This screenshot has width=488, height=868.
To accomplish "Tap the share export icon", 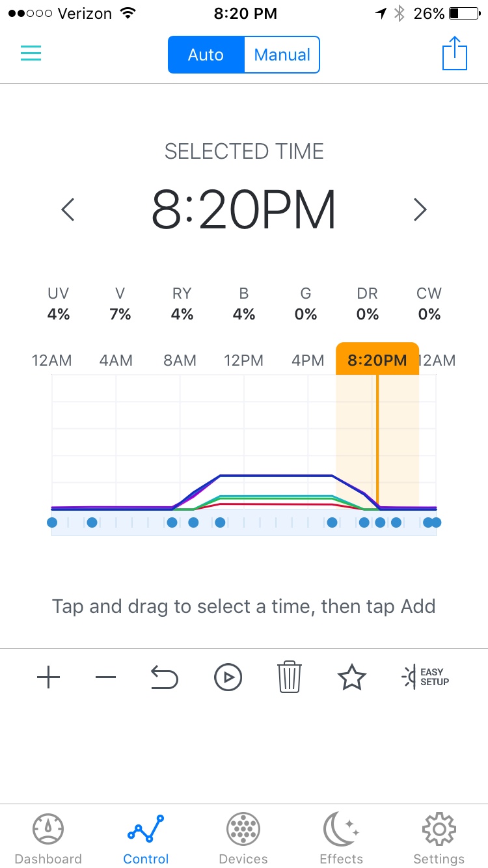I will 455,53.
